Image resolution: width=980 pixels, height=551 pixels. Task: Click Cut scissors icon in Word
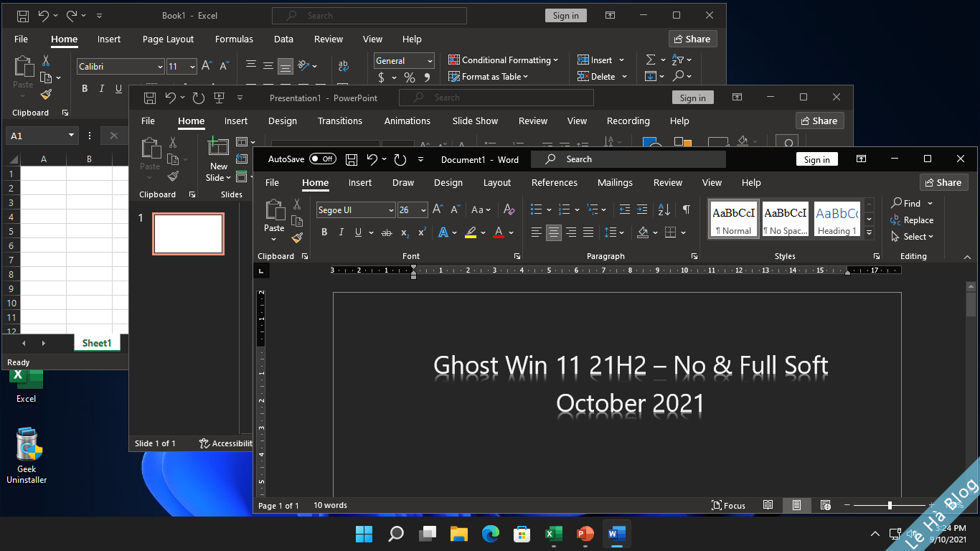pos(297,204)
